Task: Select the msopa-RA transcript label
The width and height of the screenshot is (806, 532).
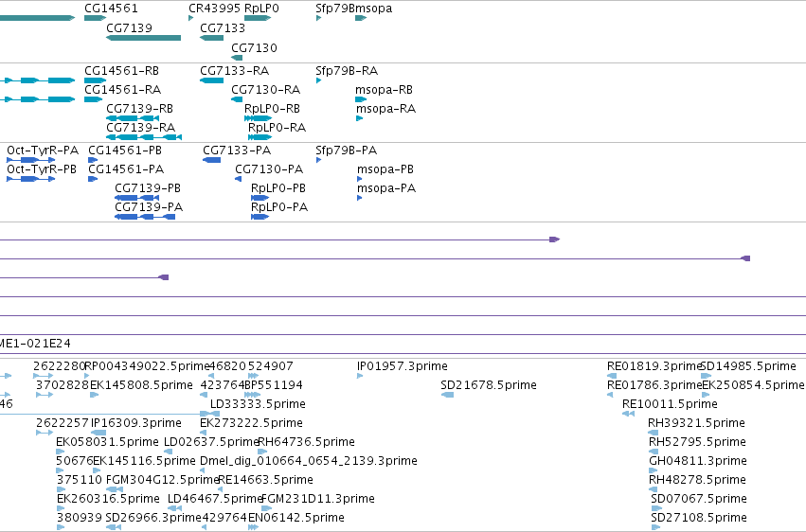Action: point(386,108)
